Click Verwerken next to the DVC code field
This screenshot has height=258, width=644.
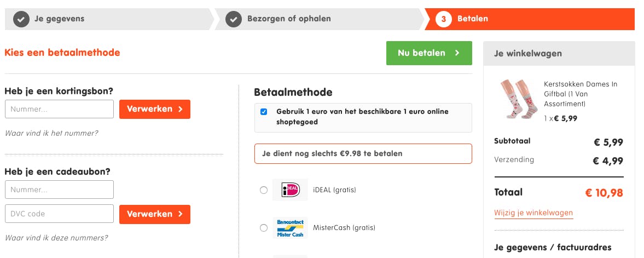pos(155,214)
